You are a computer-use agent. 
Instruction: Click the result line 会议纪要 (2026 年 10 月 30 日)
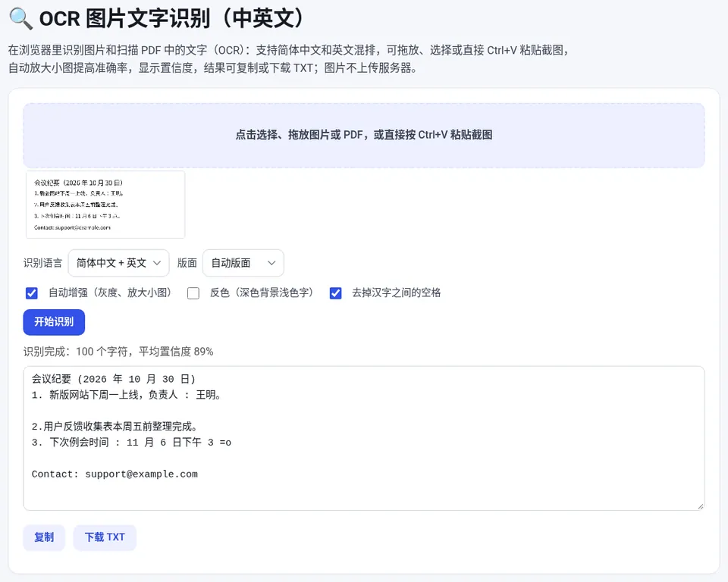pyautogui.click(x=114, y=379)
